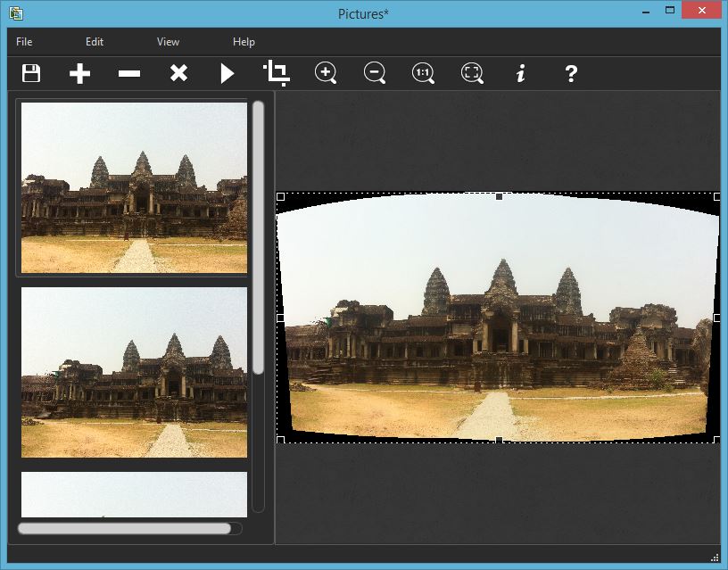Open the File menu
The image size is (728, 570).
[x=24, y=42]
